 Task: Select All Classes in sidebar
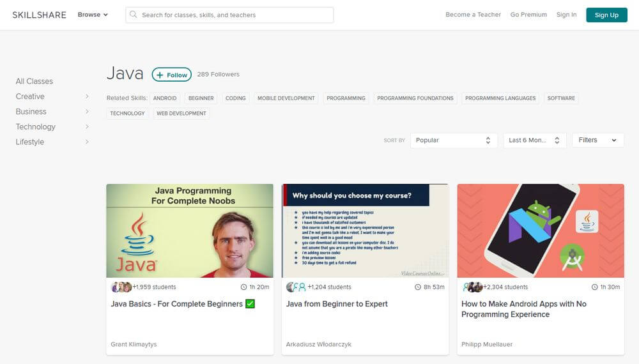pos(35,82)
